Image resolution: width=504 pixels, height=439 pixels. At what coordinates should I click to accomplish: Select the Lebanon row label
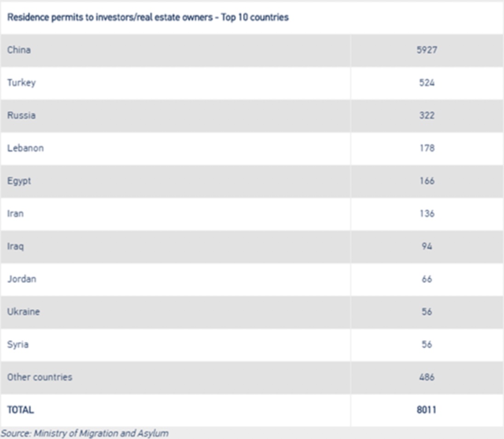(25, 148)
